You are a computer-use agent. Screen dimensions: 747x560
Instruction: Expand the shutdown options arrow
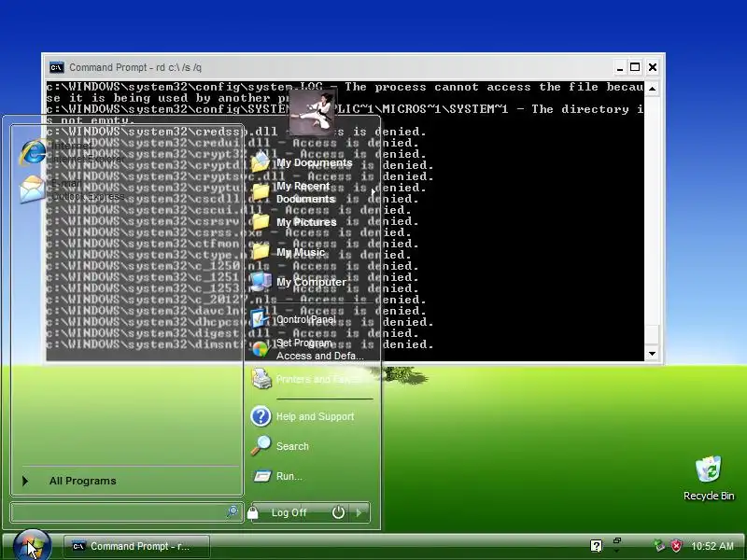point(359,512)
